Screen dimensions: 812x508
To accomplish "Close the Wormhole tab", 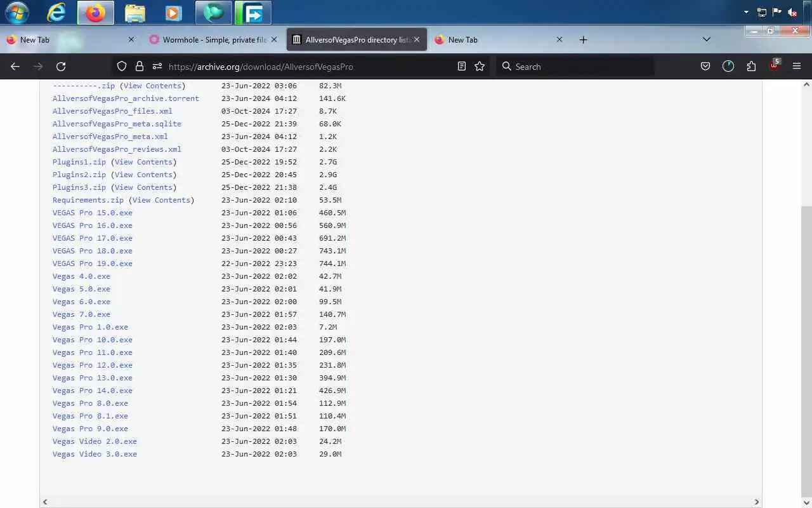I will click(x=274, y=39).
